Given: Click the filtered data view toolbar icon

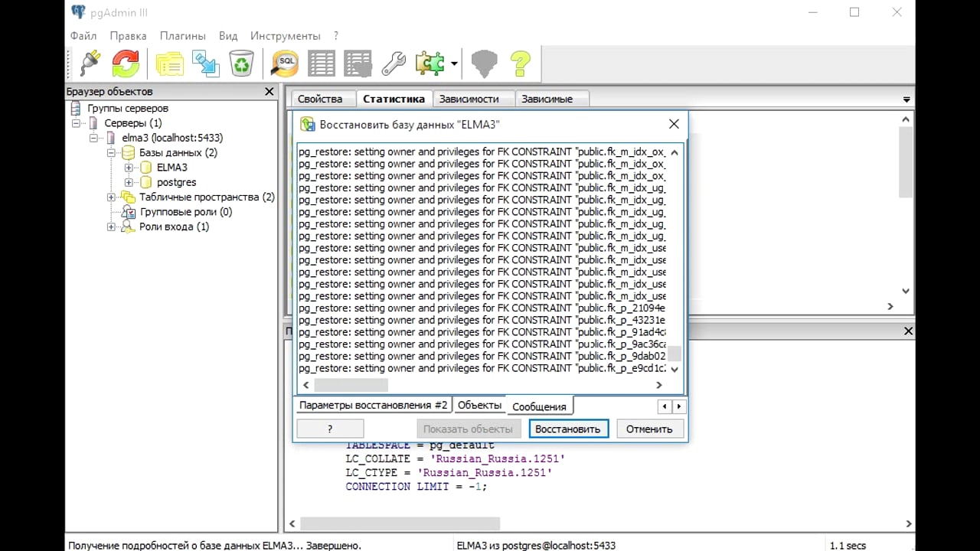Looking at the screenshot, I should tap(358, 64).
